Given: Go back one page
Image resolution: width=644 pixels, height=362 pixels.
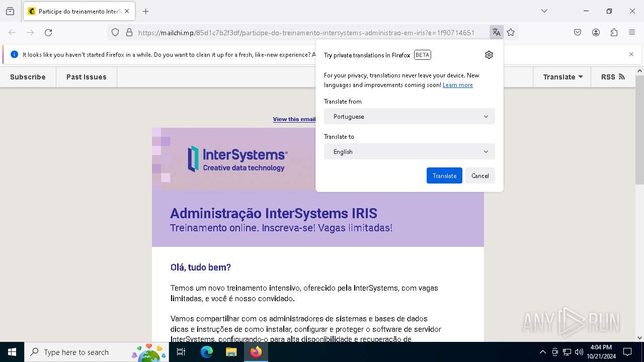Looking at the screenshot, I should (12, 32).
